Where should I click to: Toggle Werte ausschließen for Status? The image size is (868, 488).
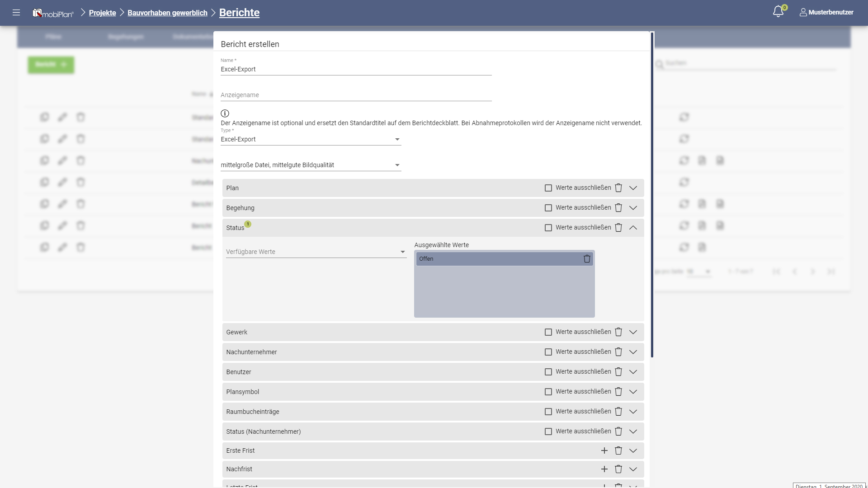tap(548, 228)
